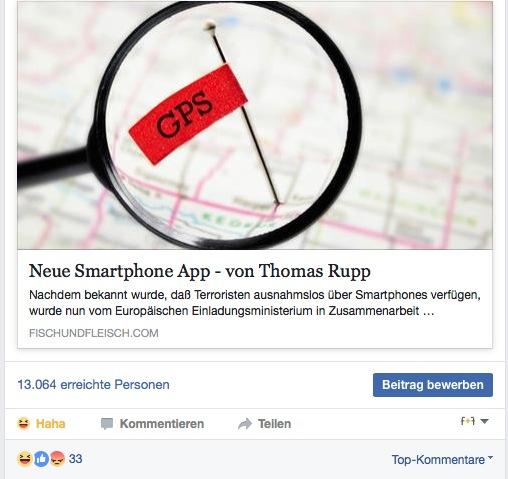The height and width of the screenshot is (479, 508).
Task: Click the Kommentieren speech bubble icon
Action: pos(107,424)
